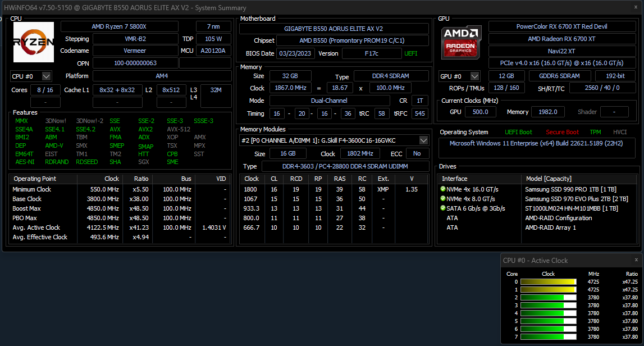Close the CPU #0 Active Clock window
The width and height of the screenshot is (644, 346).
click(636, 259)
